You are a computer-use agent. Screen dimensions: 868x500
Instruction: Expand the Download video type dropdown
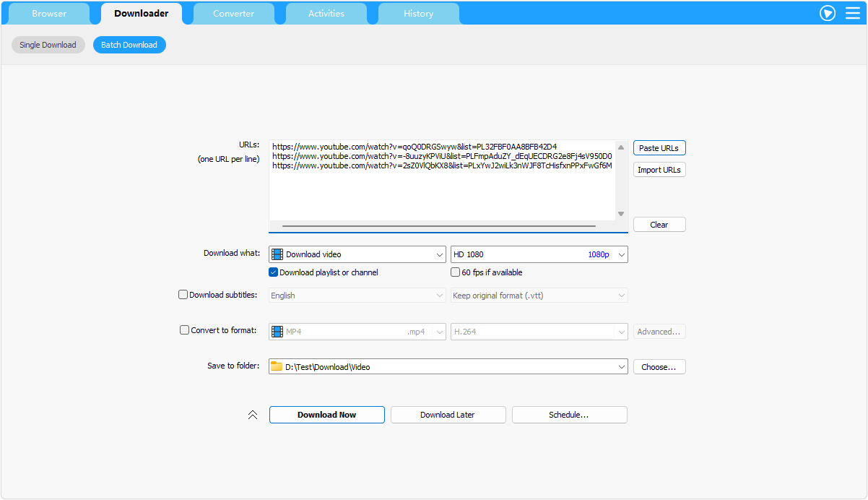[440, 254]
